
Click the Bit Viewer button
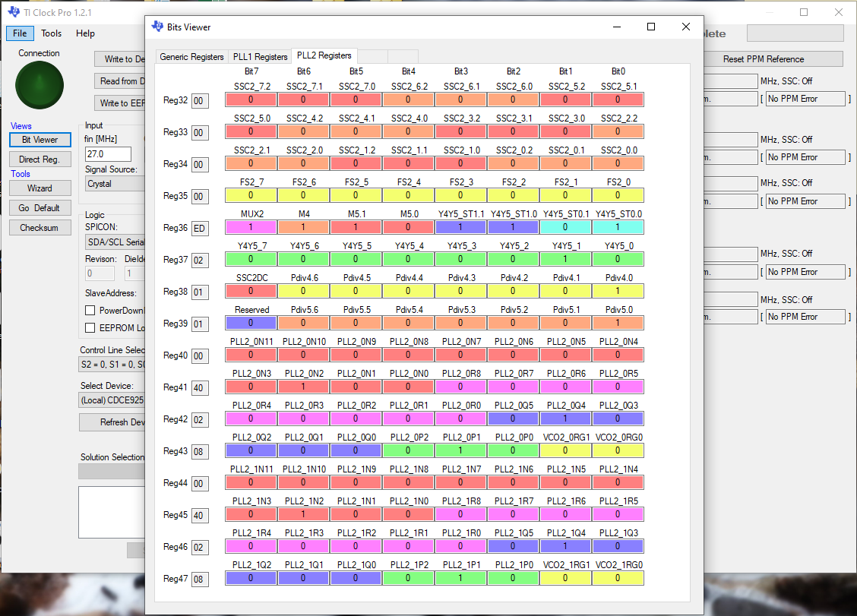tap(40, 140)
